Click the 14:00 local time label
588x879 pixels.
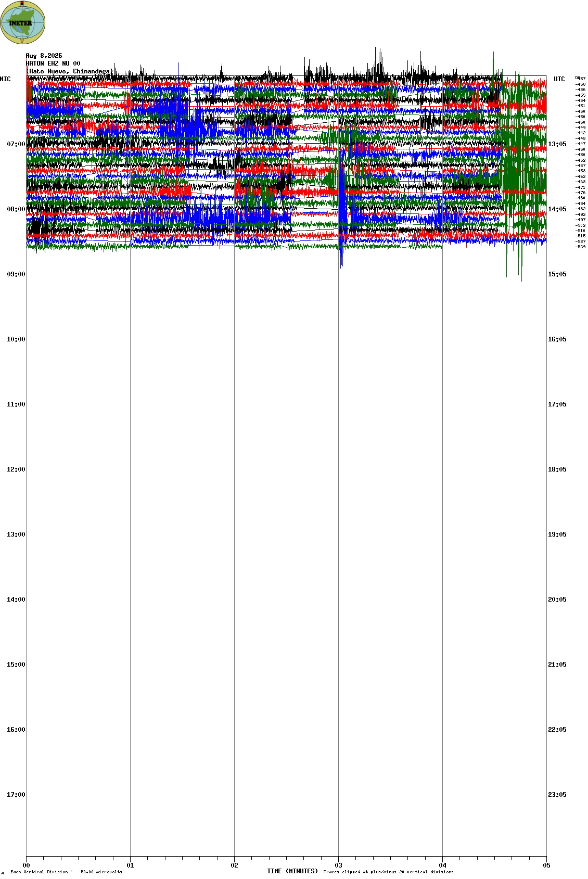tap(16, 600)
